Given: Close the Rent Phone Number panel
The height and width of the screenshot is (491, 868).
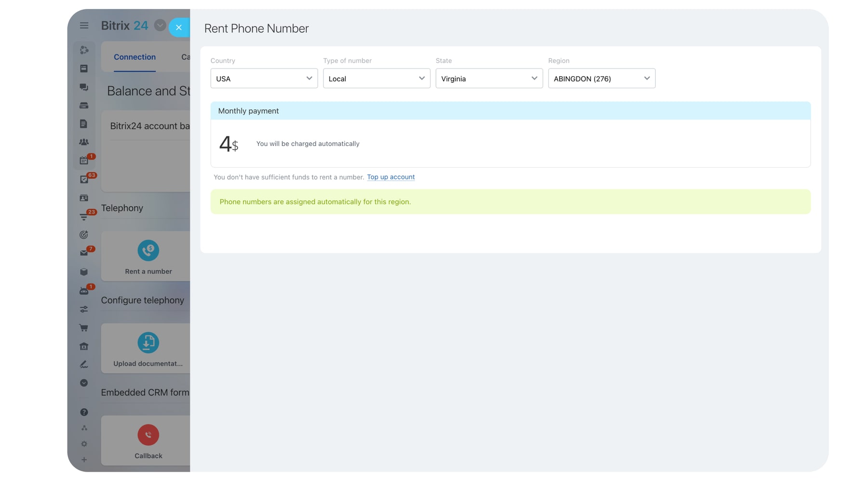Looking at the screenshot, I should point(179,27).
